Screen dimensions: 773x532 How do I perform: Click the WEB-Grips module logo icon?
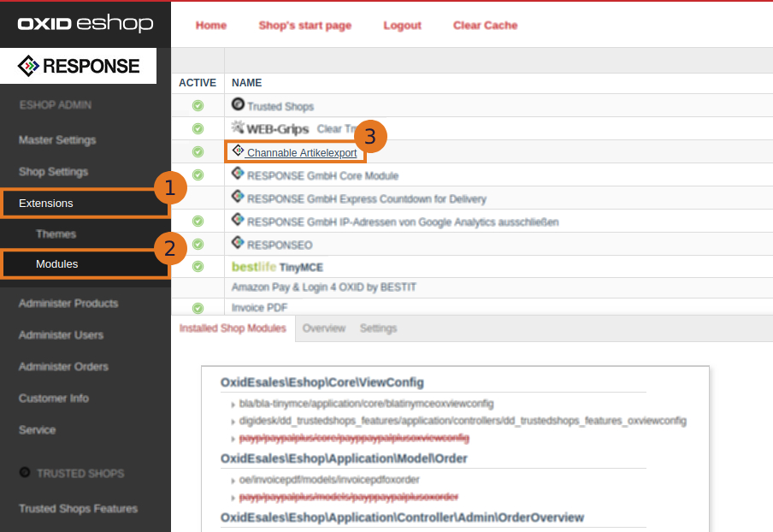pyautogui.click(x=238, y=127)
